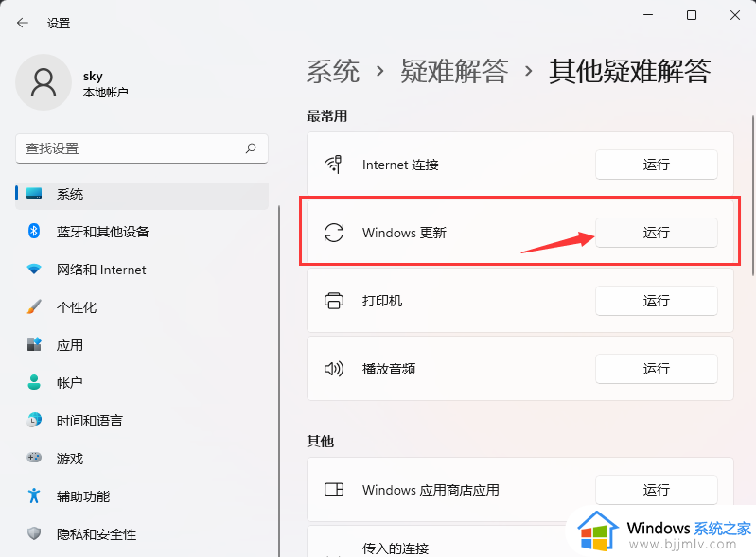Click the Accessibility figure icon

tap(34, 496)
